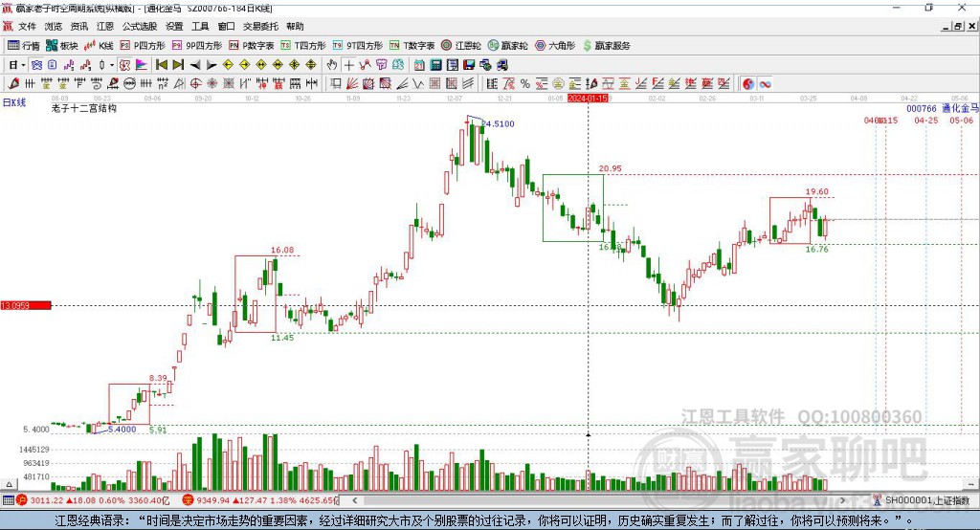Select the Gann fan lines tool
980x530 pixels.
click(x=352, y=83)
